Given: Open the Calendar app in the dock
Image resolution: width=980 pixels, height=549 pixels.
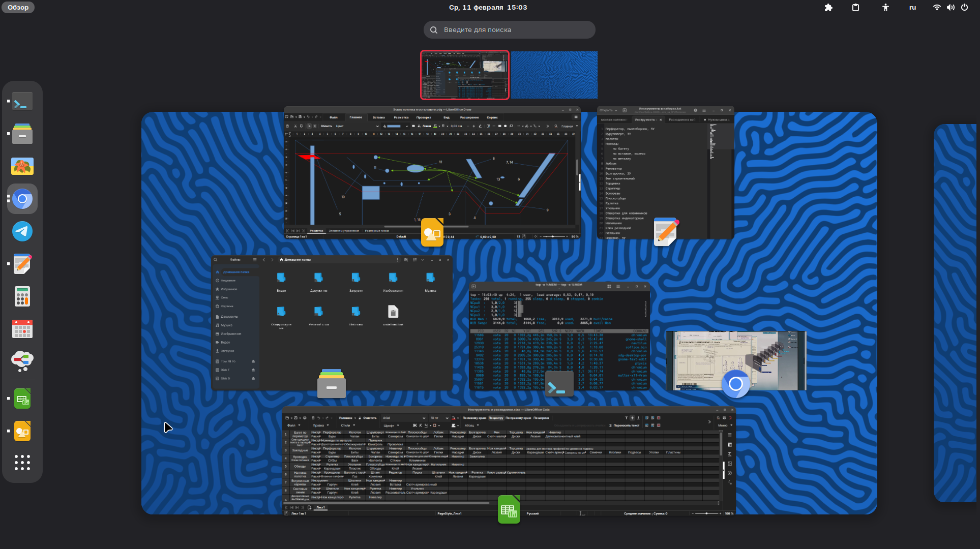Looking at the screenshot, I should click(22, 329).
